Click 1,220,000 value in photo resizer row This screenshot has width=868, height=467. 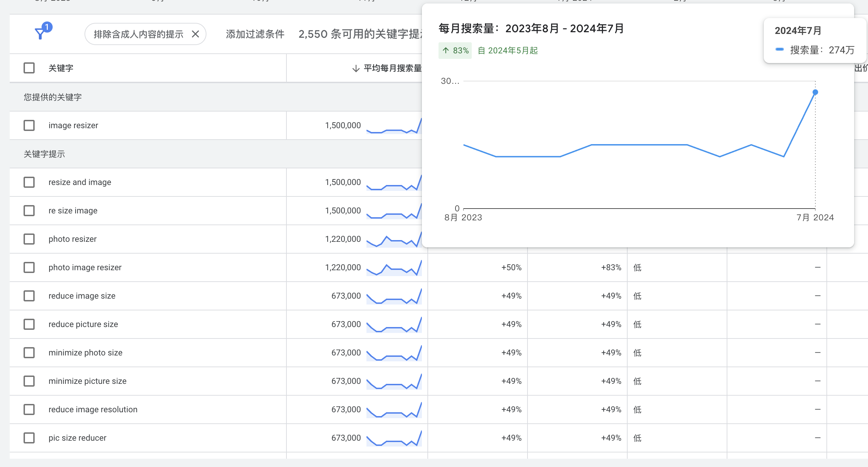(343, 239)
